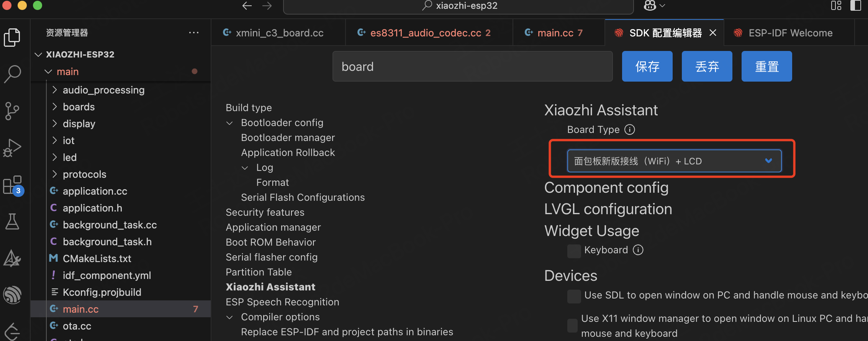The height and width of the screenshot is (341, 868).
Task: Check the Use X11 window manager option
Action: (x=572, y=326)
